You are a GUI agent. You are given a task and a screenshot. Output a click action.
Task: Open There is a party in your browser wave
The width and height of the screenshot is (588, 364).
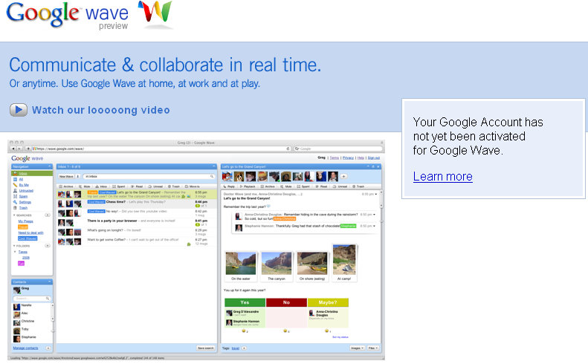[137, 223]
